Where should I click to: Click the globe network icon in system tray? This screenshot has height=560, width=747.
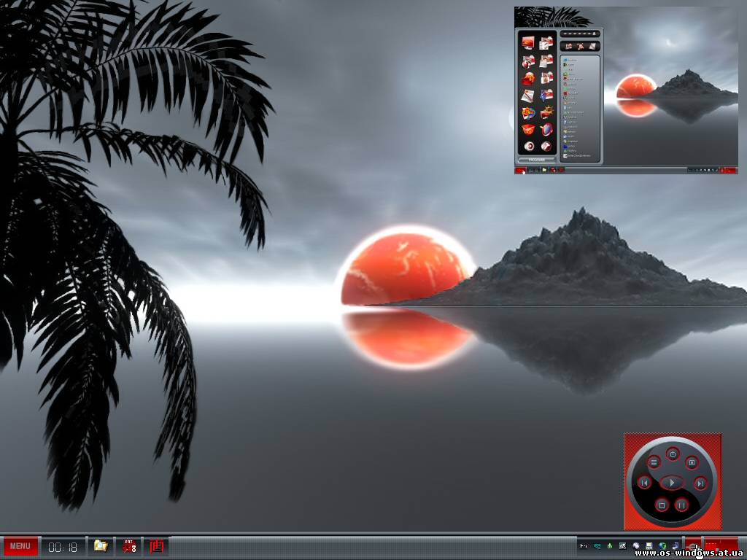point(662,545)
